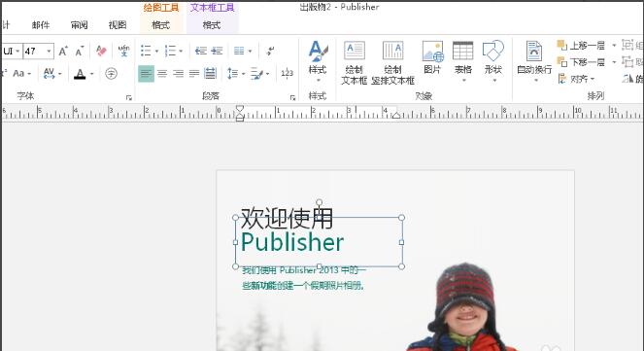644x351 pixels.
Task: Clear all formatting with the eraser icon
Action: point(101,51)
